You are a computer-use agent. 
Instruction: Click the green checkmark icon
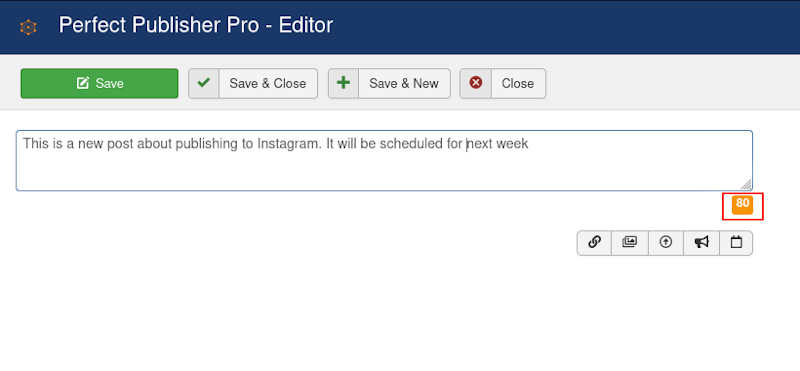204,83
